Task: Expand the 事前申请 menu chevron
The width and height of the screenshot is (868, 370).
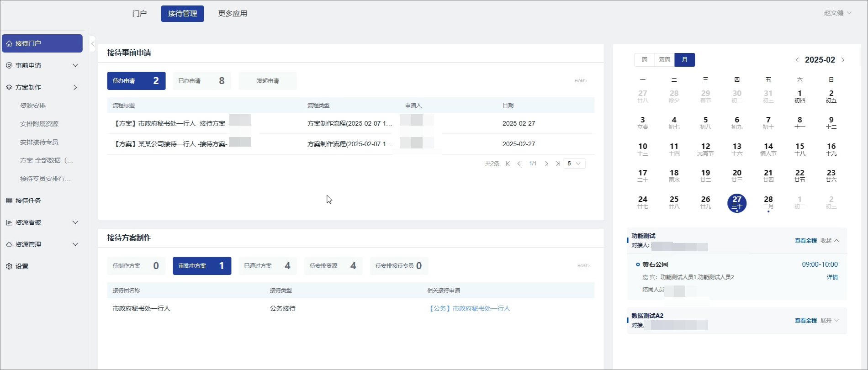Action: [x=75, y=65]
